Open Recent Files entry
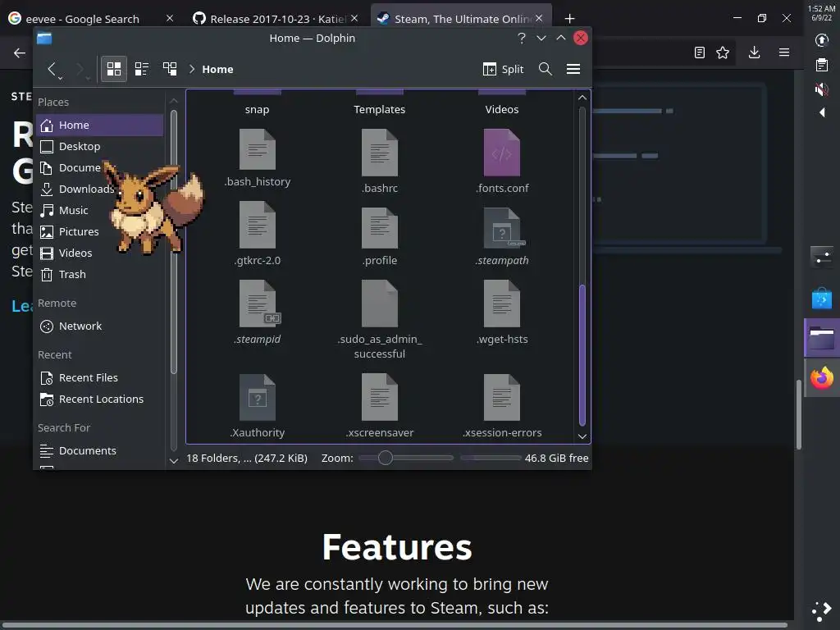Viewport: 840px width, 630px height. click(x=99, y=377)
